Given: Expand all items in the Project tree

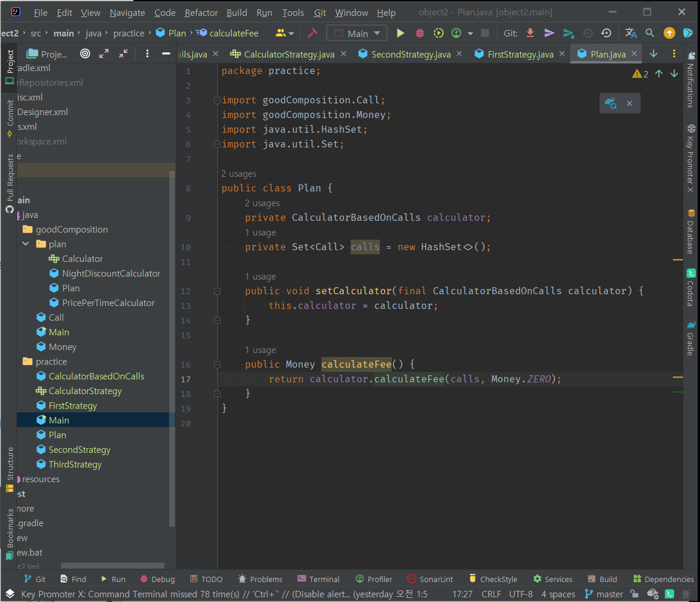Looking at the screenshot, I should (x=104, y=54).
